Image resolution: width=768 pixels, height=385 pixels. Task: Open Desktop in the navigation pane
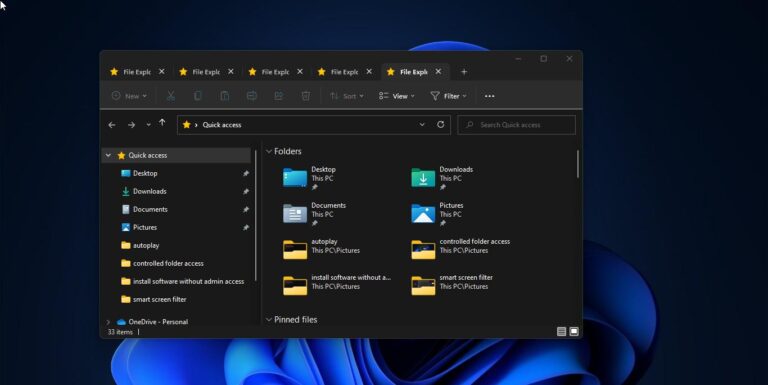[145, 173]
